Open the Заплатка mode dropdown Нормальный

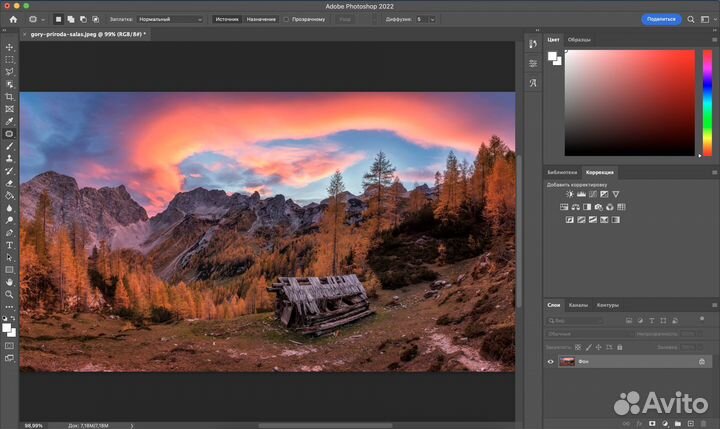tap(170, 19)
